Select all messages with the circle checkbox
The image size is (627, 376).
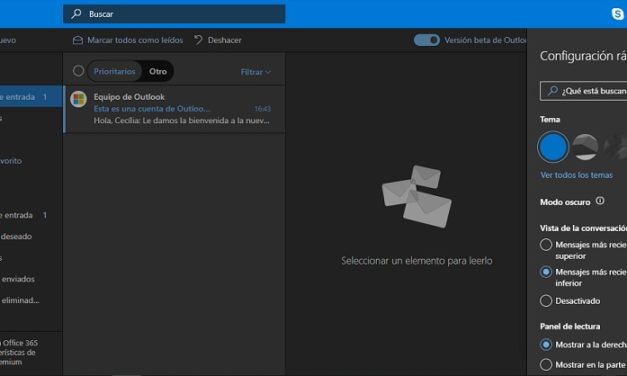[78, 71]
